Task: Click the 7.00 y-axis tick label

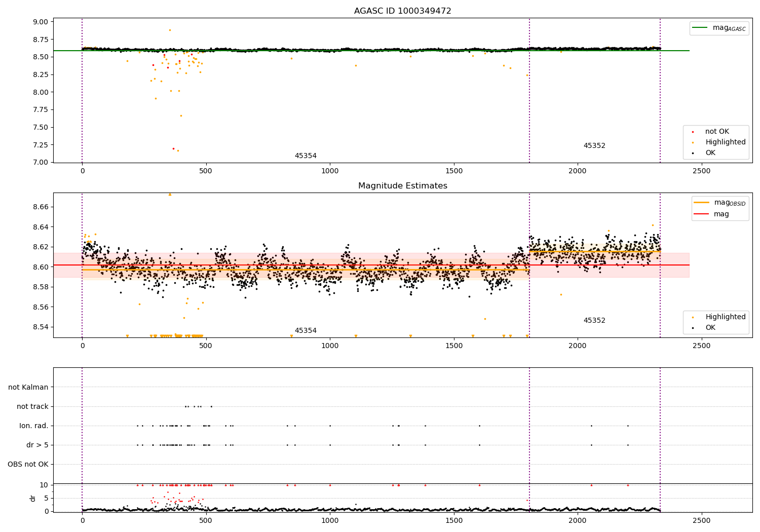Action: coord(41,163)
